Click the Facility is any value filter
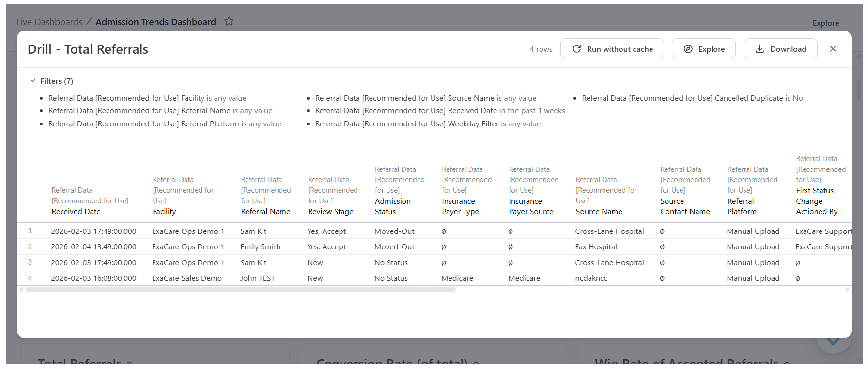The image size is (868, 369). (x=147, y=98)
